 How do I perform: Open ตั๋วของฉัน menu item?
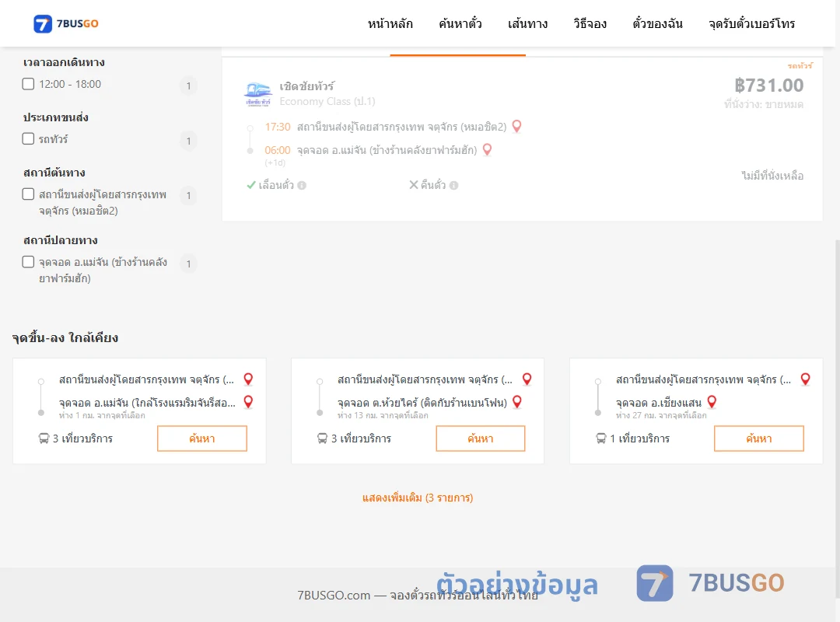pyautogui.click(x=657, y=23)
